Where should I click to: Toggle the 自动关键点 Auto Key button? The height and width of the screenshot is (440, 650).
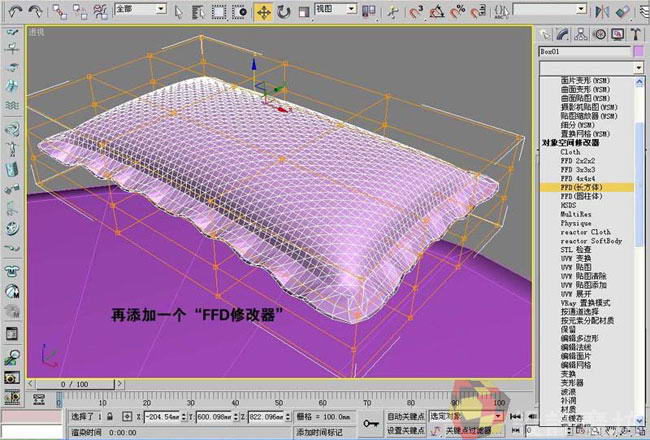pos(405,416)
